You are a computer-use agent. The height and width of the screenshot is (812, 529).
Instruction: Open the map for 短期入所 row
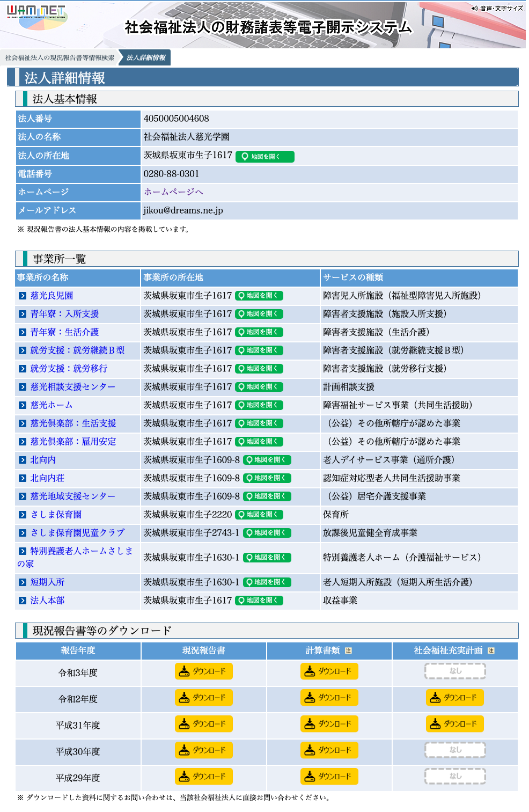pos(267,582)
